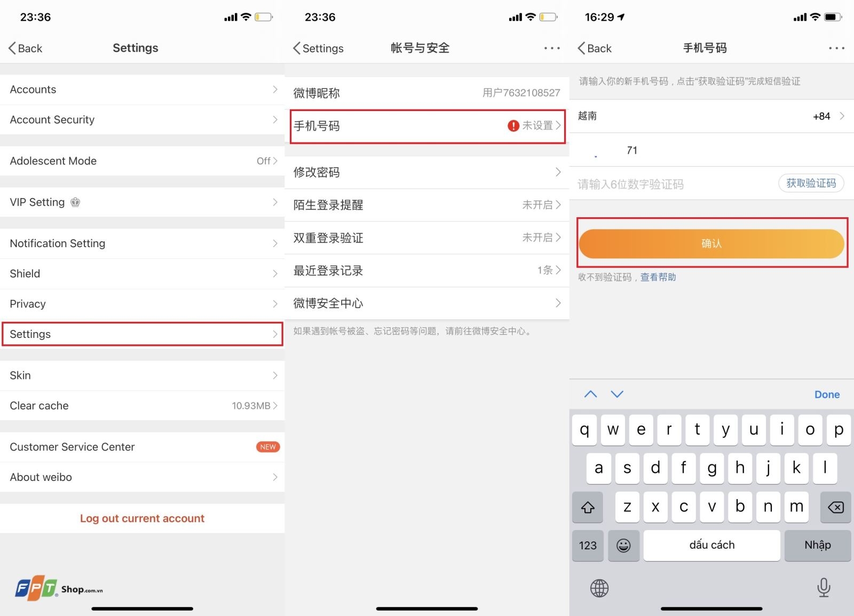Tap 123 numbers key
Screen dimensions: 854x616
click(588, 545)
